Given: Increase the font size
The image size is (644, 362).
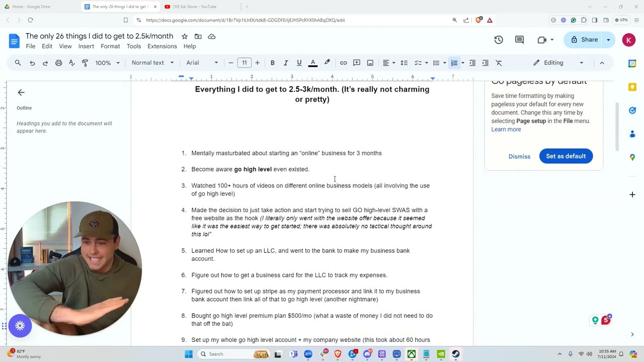Looking at the screenshot, I should click(257, 63).
